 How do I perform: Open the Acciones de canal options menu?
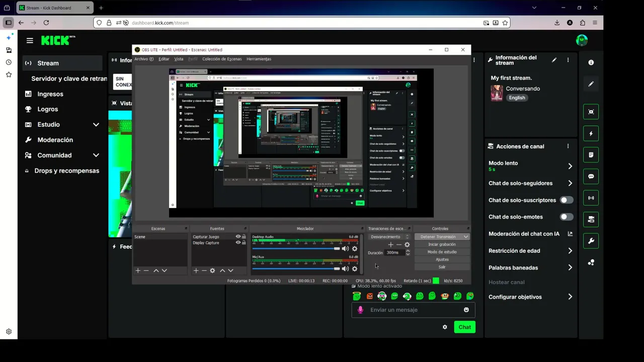(568, 146)
